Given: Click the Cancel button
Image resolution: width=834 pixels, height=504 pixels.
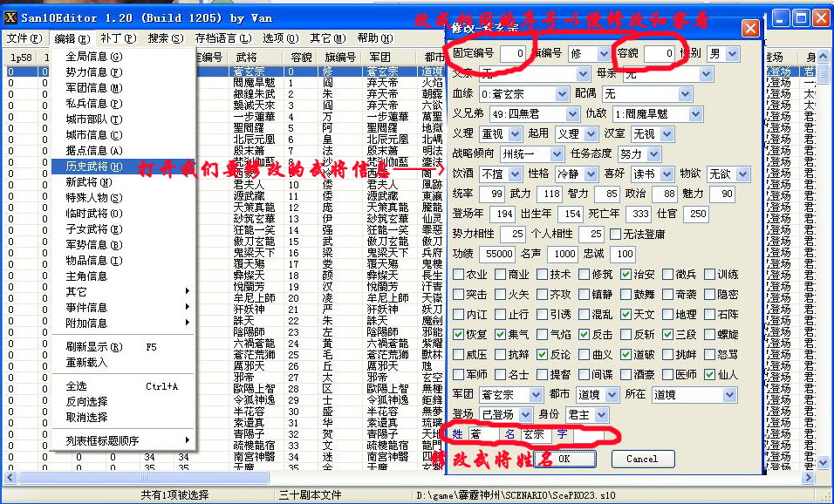Looking at the screenshot, I should tap(641, 459).
